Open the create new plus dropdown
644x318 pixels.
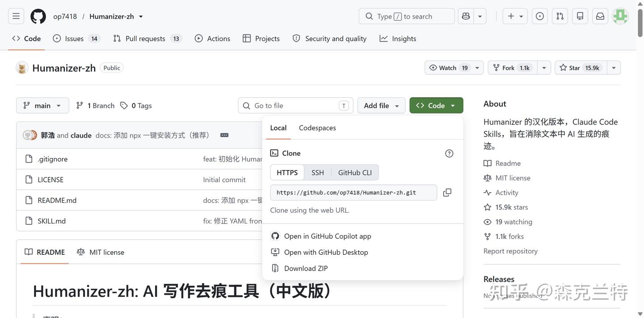coord(515,16)
